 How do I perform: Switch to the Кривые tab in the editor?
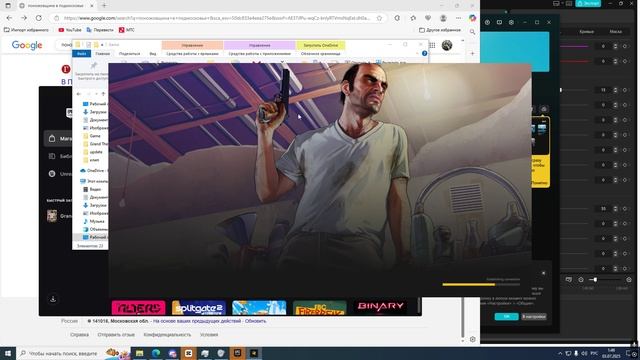point(586,31)
